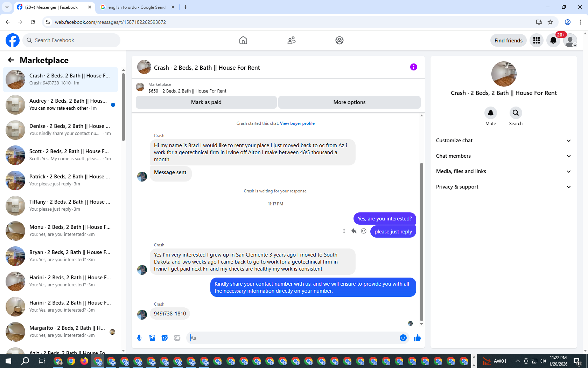
Task: Open Patrick conversation thread
Action: click(61, 180)
